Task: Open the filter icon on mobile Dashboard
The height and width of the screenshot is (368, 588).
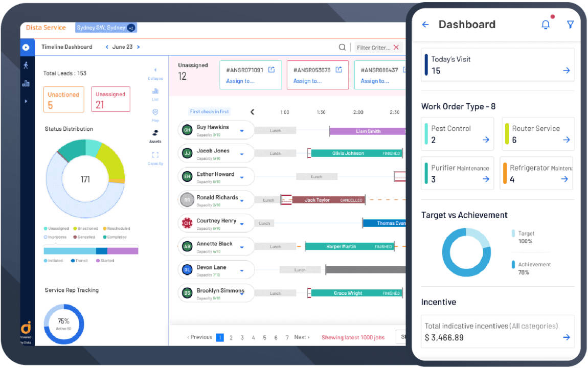Action: 570,24
